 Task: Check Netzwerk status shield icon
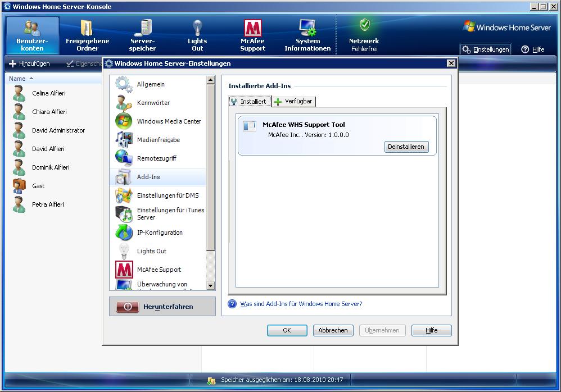pyautogui.click(x=364, y=25)
